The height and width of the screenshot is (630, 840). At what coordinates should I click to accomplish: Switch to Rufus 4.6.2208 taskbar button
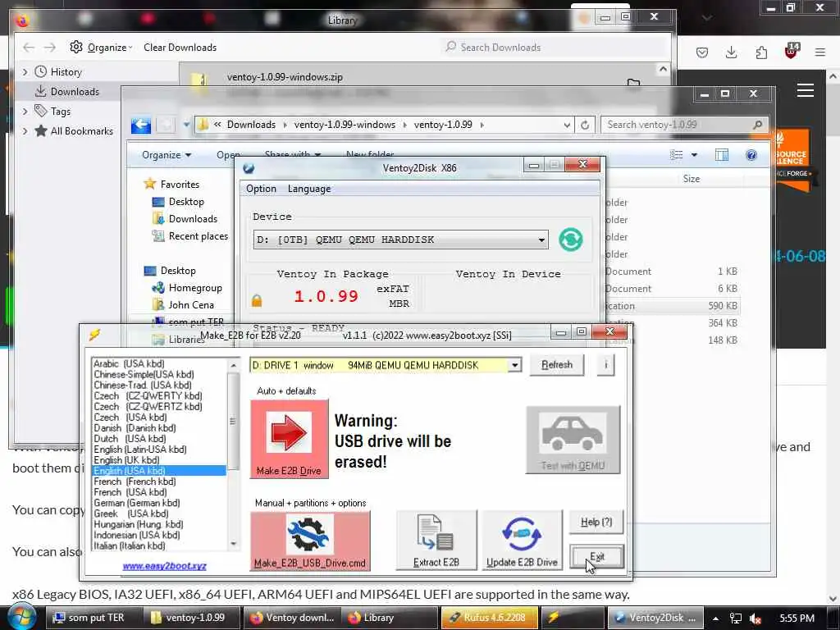pos(490,618)
